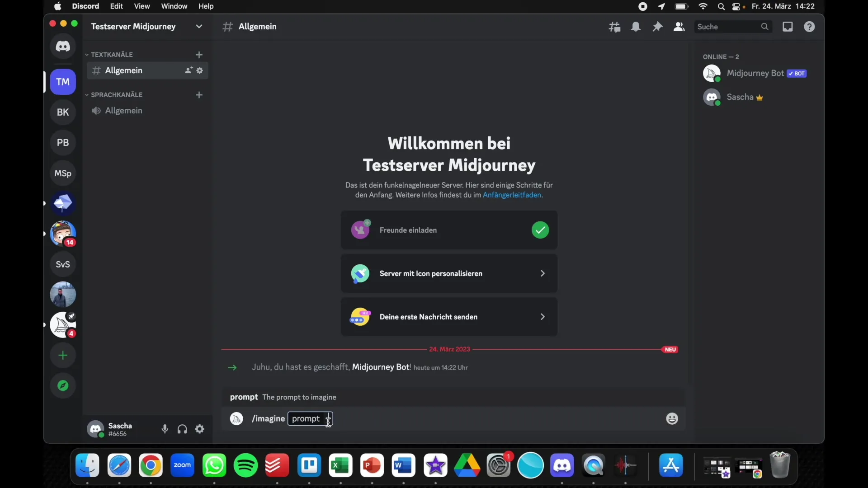Screen dimensions: 868x488
Task: Open the Edit menu
Action: pos(117,6)
